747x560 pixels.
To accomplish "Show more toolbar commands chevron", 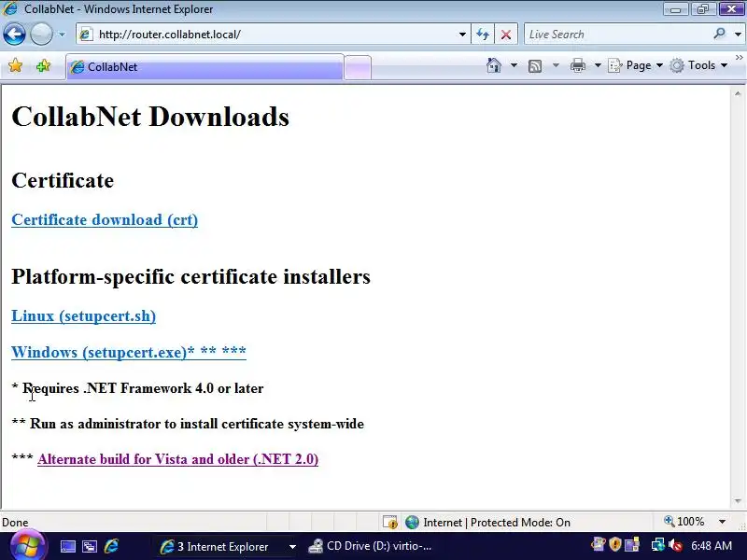I will [739, 58].
